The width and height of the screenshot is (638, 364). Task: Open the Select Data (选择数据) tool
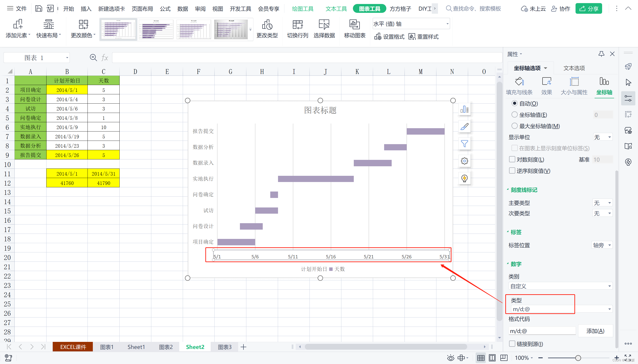tap(324, 25)
